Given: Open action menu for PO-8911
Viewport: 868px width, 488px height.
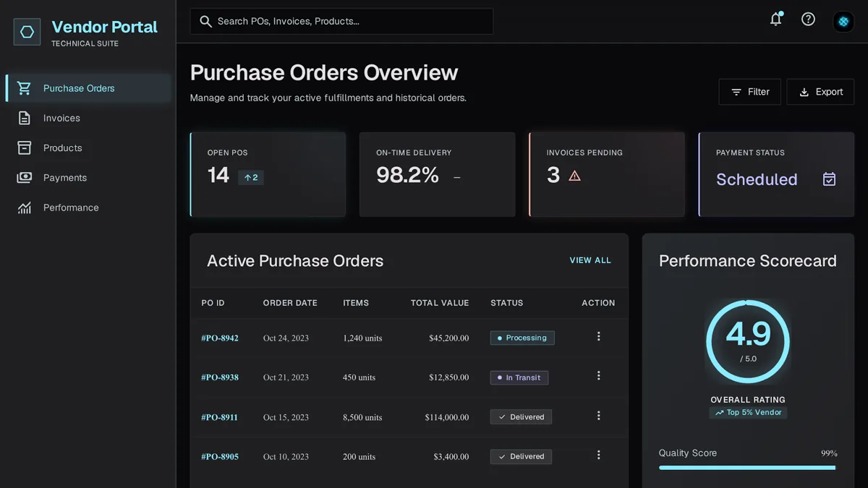Looking at the screenshot, I should pyautogui.click(x=598, y=416).
